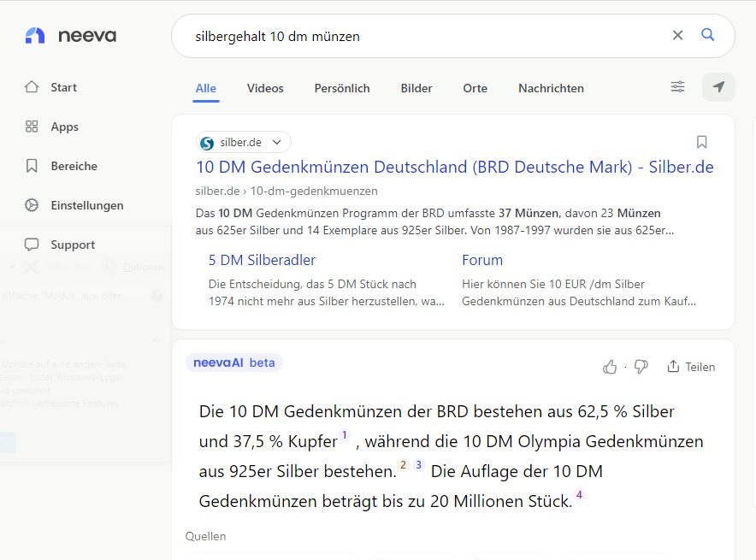Expand the silber.de source dropdown

277,142
